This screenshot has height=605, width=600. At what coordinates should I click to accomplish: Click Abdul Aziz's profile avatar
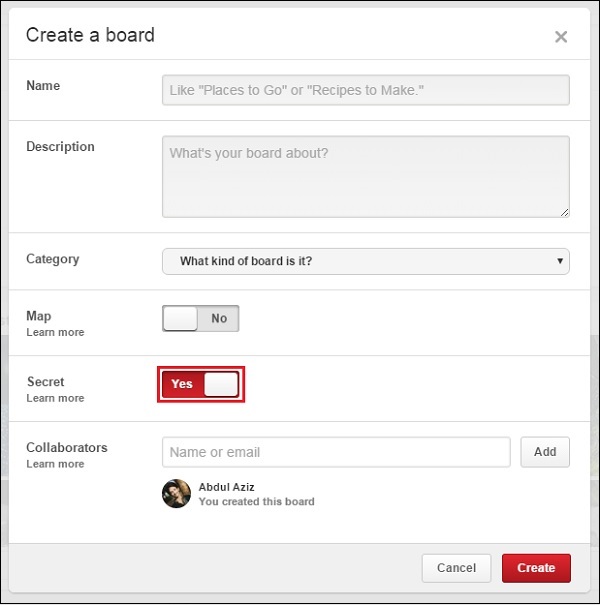coord(176,494)
